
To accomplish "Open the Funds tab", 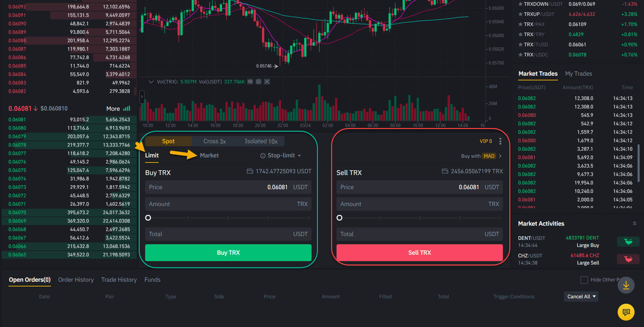I will tap(153, 280).
